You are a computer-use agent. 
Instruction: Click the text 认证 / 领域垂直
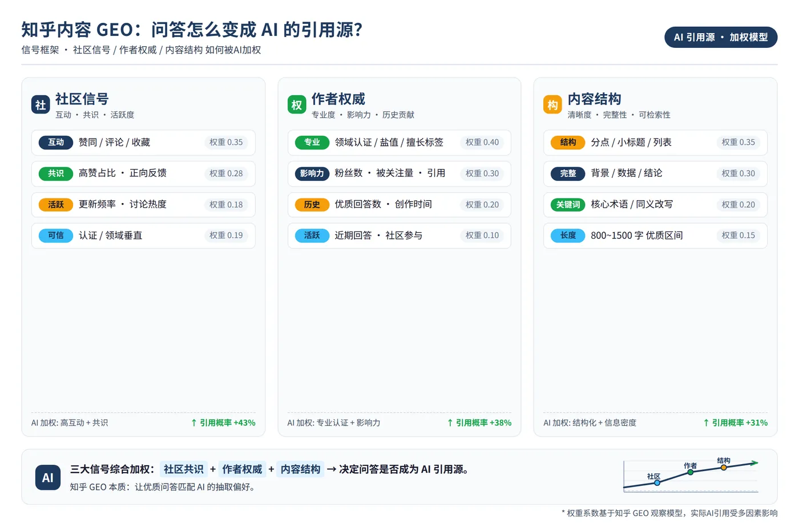tap(110, 235)
